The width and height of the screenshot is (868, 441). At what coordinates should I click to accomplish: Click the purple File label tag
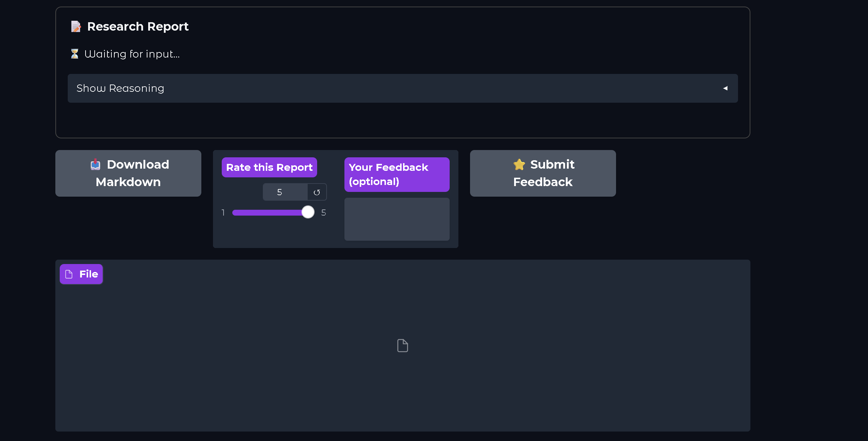[81, 274]
